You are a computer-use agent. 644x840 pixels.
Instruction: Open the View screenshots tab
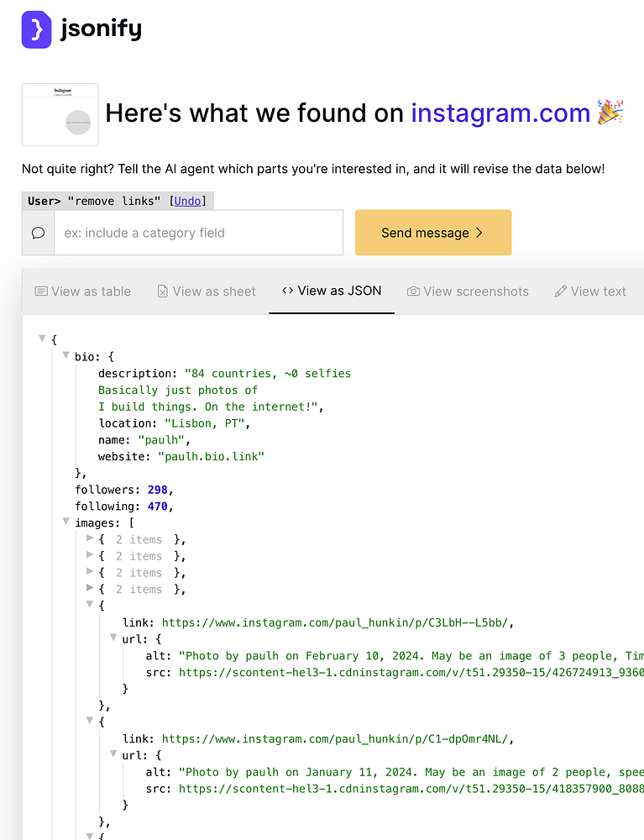coord(469,291)
